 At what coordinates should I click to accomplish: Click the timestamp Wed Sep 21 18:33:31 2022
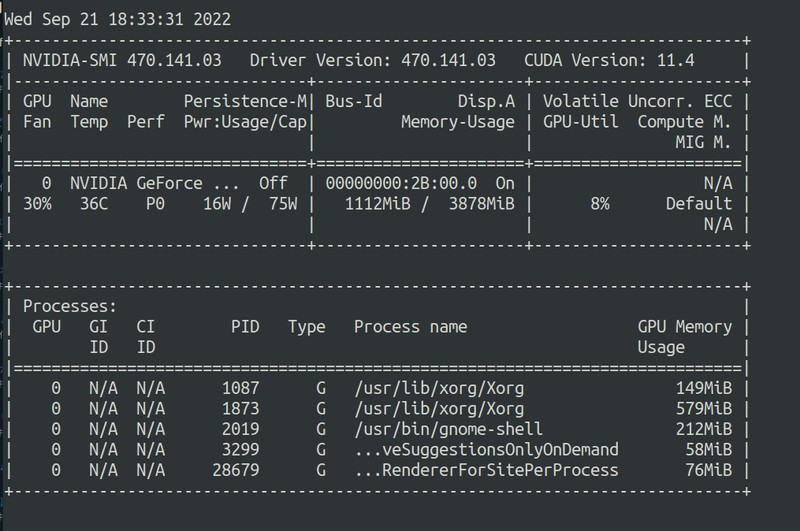pyautogui.click(x=119, y=19)
